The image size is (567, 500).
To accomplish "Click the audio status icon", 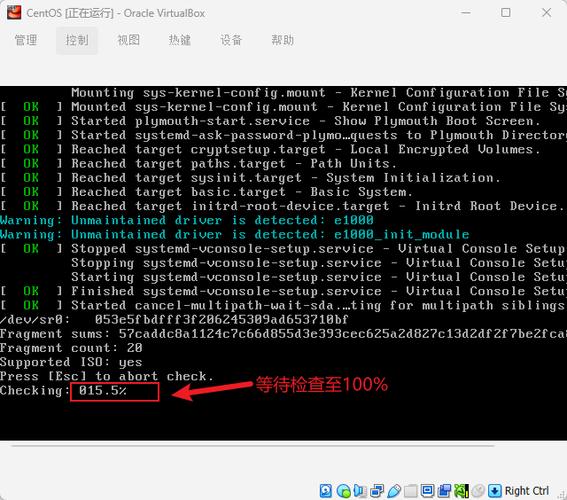I will [360, 491].
